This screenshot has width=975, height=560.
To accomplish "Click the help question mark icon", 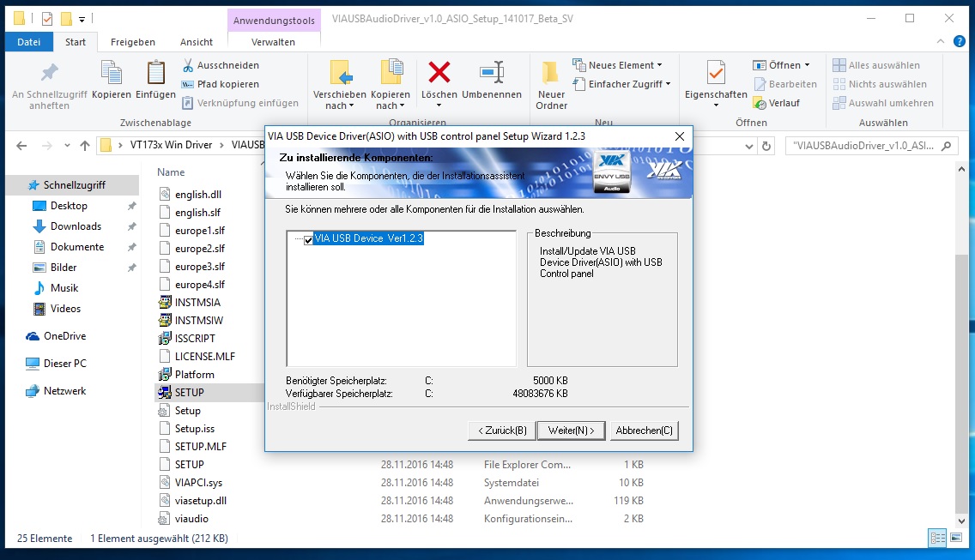I will click(x=960, y=42).
